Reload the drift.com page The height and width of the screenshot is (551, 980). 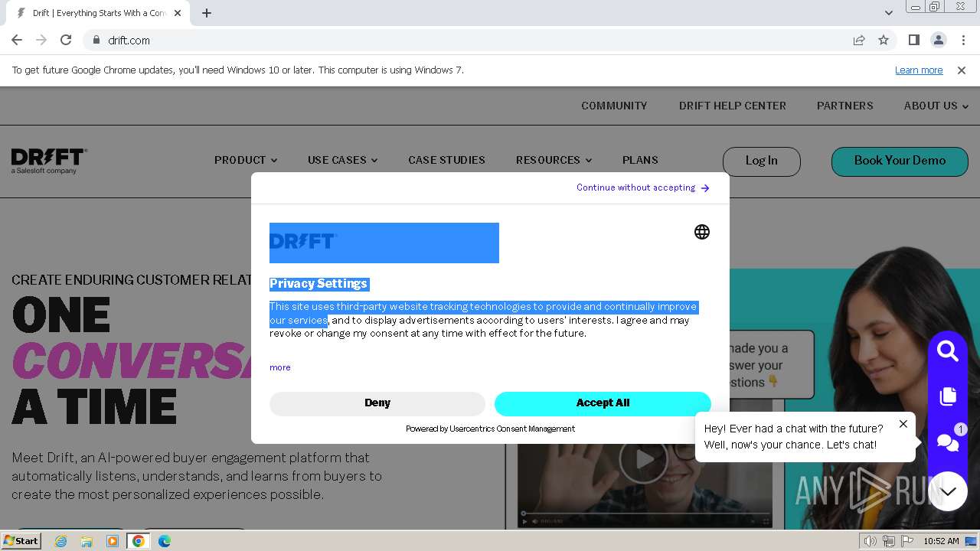[x=66, y=40]
